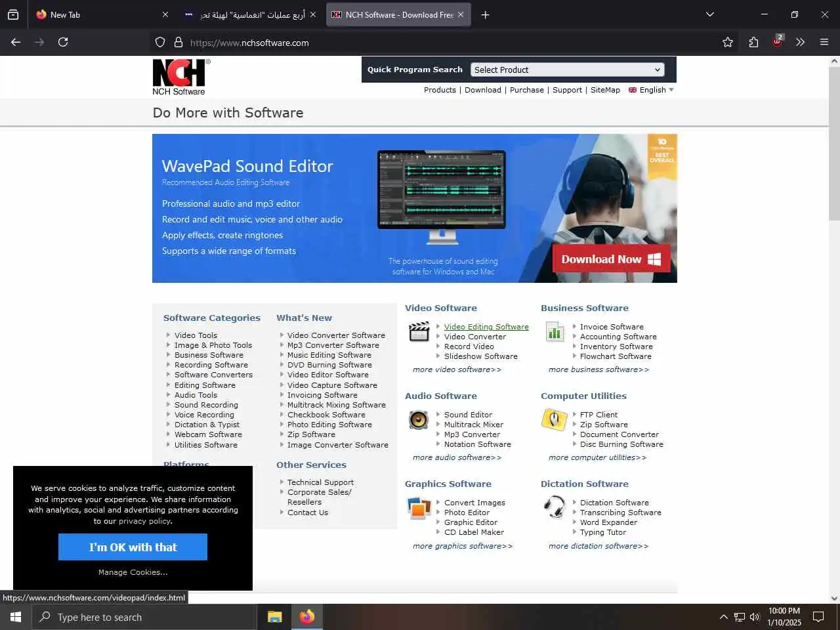Click the Windows taskbar search box
The width and height of the screenshot is (840, 630).
click(144, 617)
